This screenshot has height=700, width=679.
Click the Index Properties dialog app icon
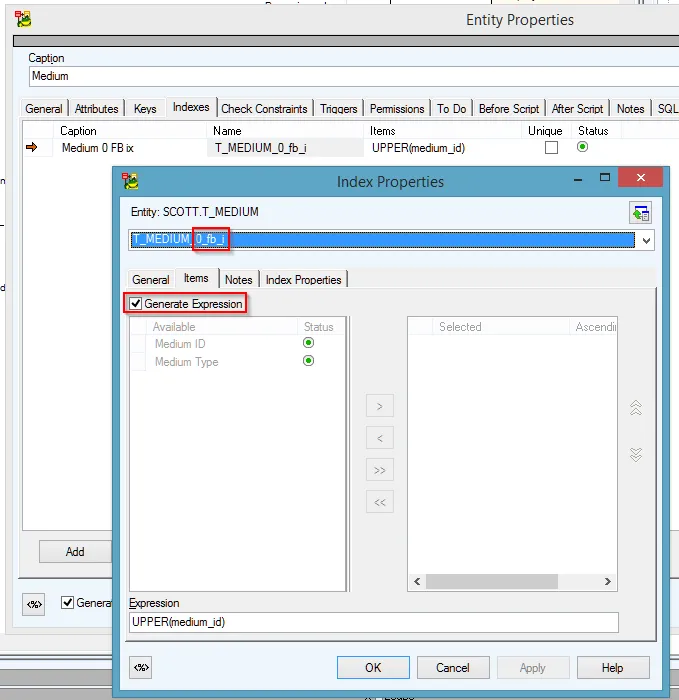coord(130,181)
